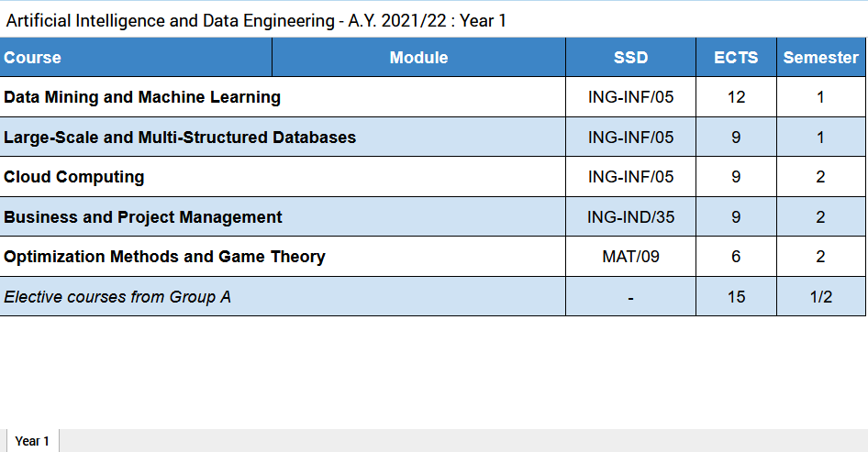Select the ECTS column header
This screenshot has width=868, height=452.
click(x=736, y=58)
